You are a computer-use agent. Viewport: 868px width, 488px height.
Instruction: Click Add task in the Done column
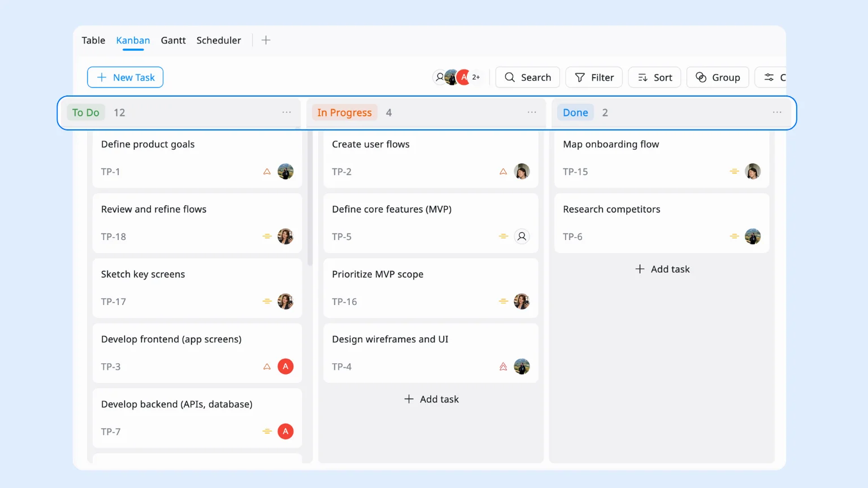662,269
